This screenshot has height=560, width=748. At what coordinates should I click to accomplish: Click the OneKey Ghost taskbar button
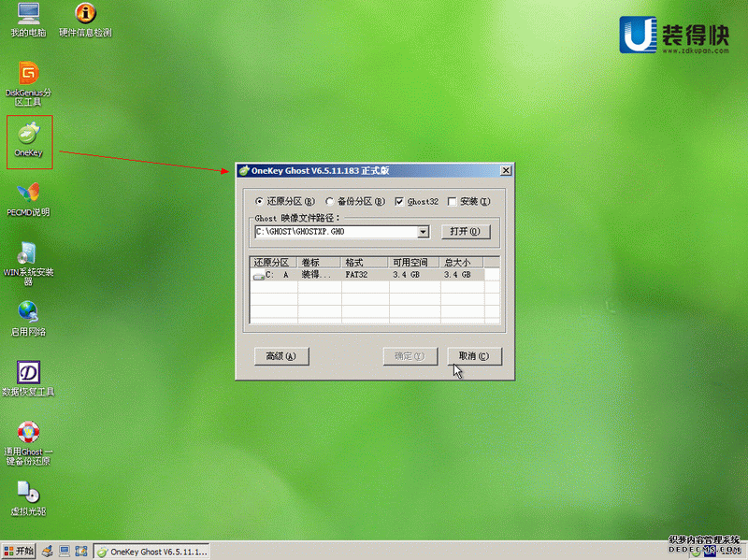coord(151,552)
